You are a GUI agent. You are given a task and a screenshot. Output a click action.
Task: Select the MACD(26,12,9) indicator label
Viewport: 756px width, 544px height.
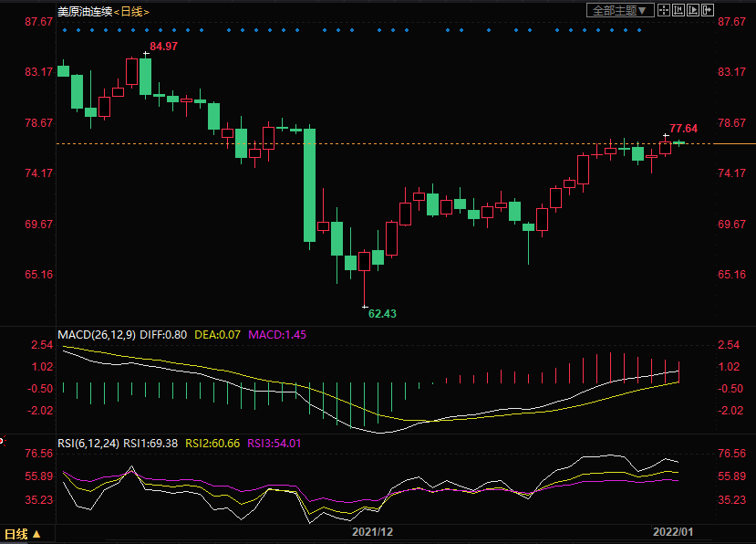pos(97,335)
